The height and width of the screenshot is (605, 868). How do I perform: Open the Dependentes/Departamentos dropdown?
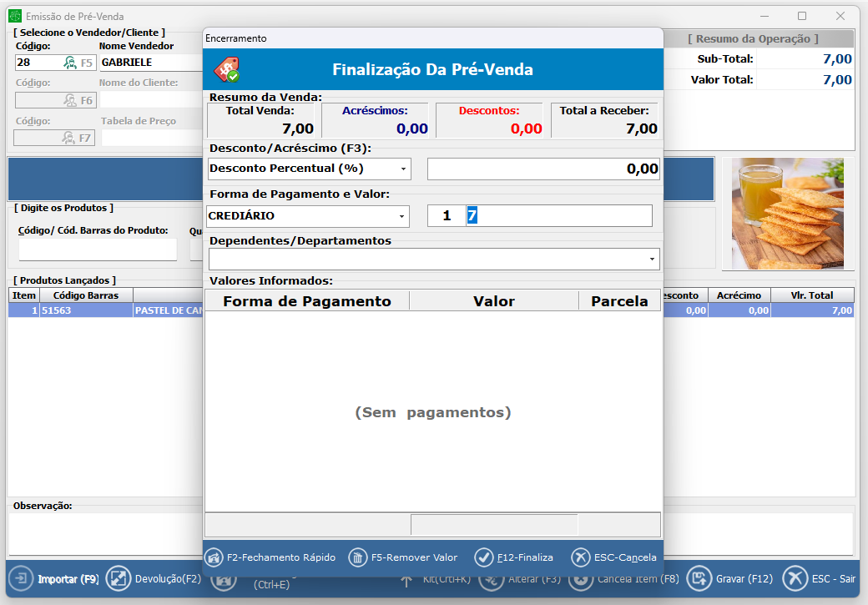(651, 260)
